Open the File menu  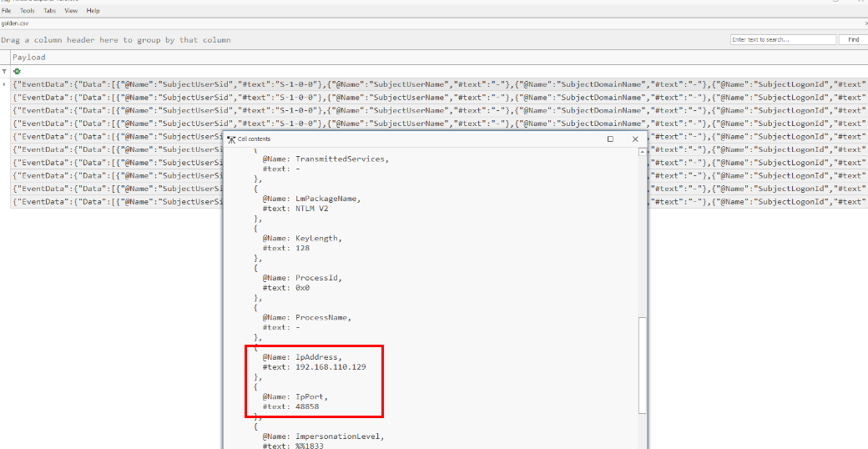pyautogui.click(x=6, y=11)
